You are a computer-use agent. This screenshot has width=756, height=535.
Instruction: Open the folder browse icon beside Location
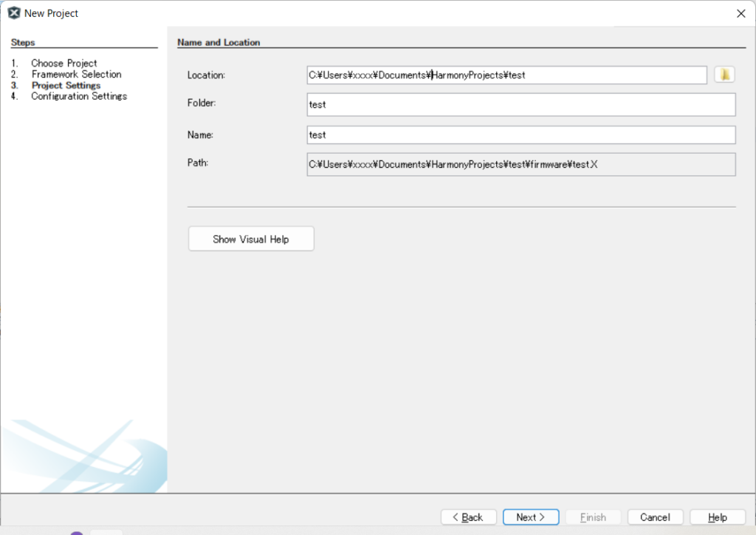coord(724,75)
